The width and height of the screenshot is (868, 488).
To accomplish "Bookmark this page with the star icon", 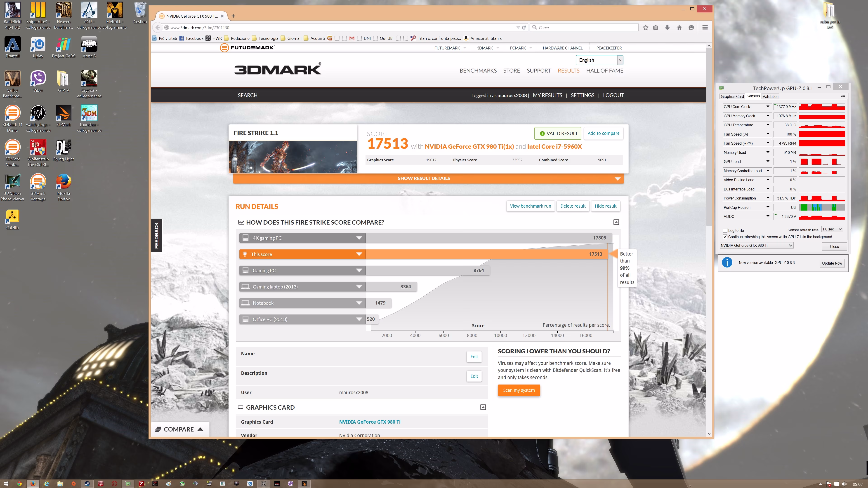I will [645, 28].
